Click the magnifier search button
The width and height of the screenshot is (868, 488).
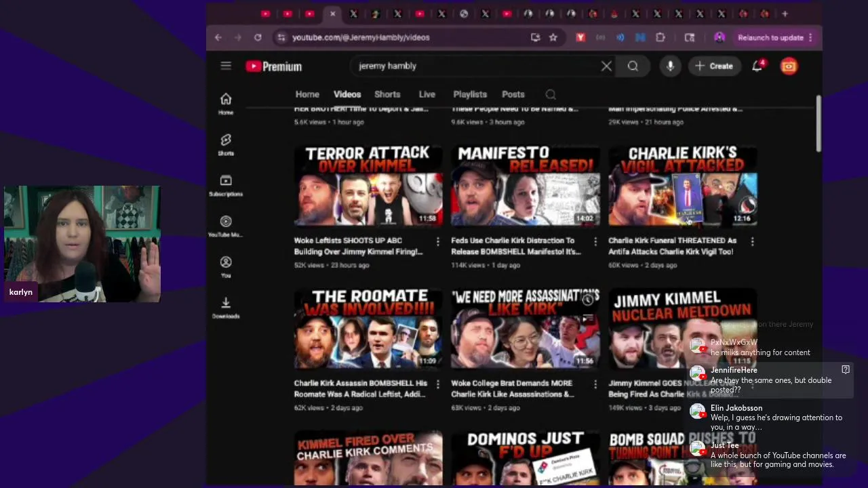tap(633, 66)
